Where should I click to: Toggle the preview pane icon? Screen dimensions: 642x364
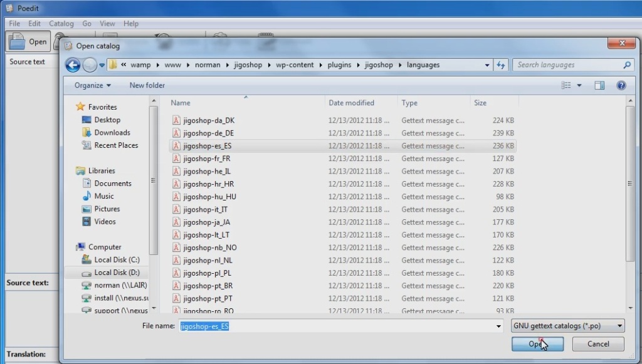(599, 85)
